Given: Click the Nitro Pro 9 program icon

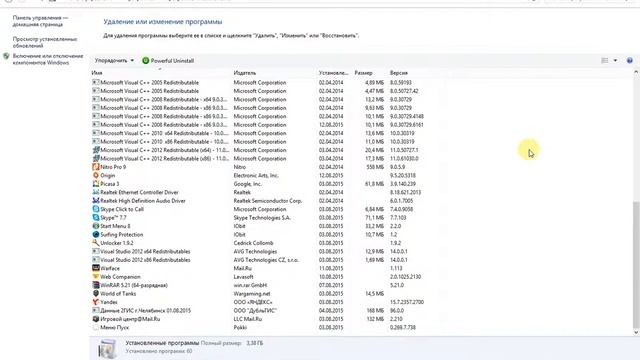Looking at the screenshot, I should point(96,167).
